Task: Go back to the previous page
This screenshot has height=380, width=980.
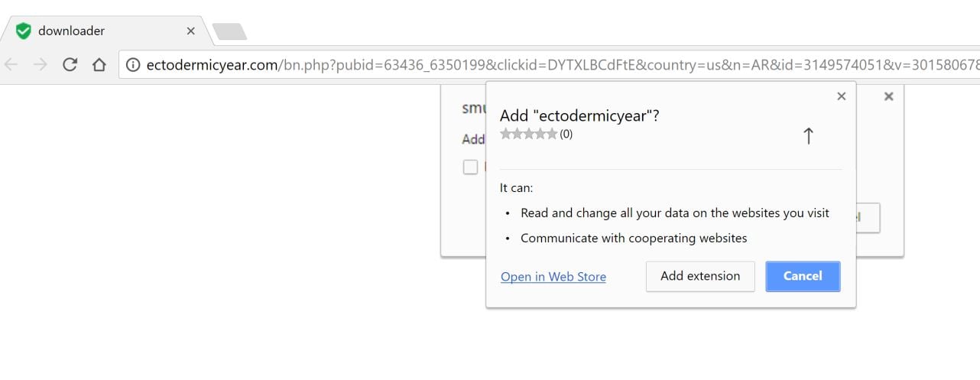Action: pos(11,65)
